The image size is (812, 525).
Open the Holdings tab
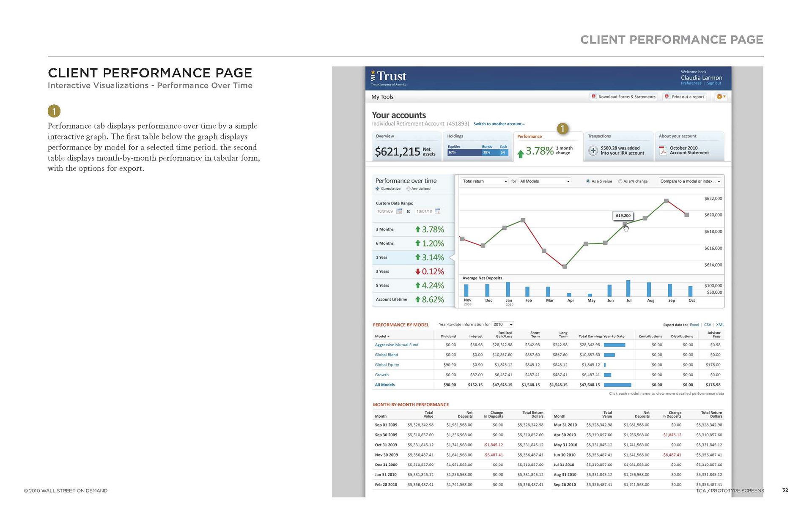tap(477, 146)
